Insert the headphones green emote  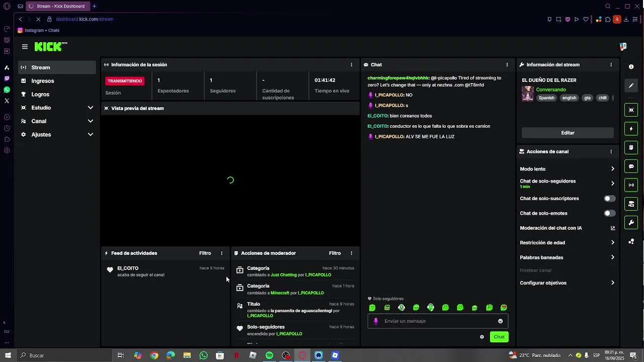431,308
